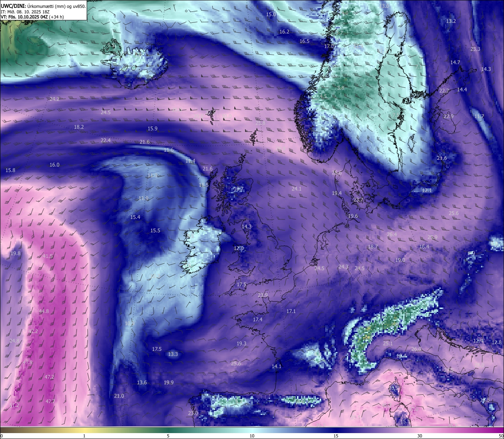Image resolution: width=504 pixels, height=439 pixels.
Task: Select the 41.5 value label
Action: click(x=48, y=256)
